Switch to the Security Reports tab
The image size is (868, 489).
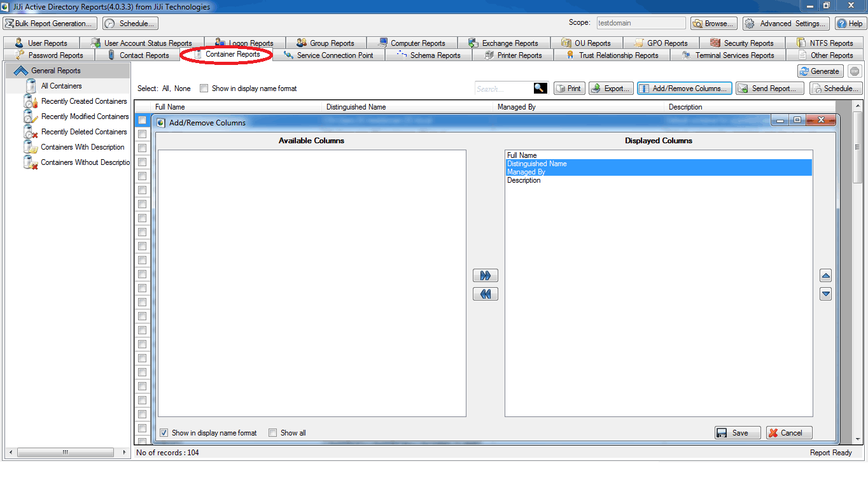click(x=742, y=43)
